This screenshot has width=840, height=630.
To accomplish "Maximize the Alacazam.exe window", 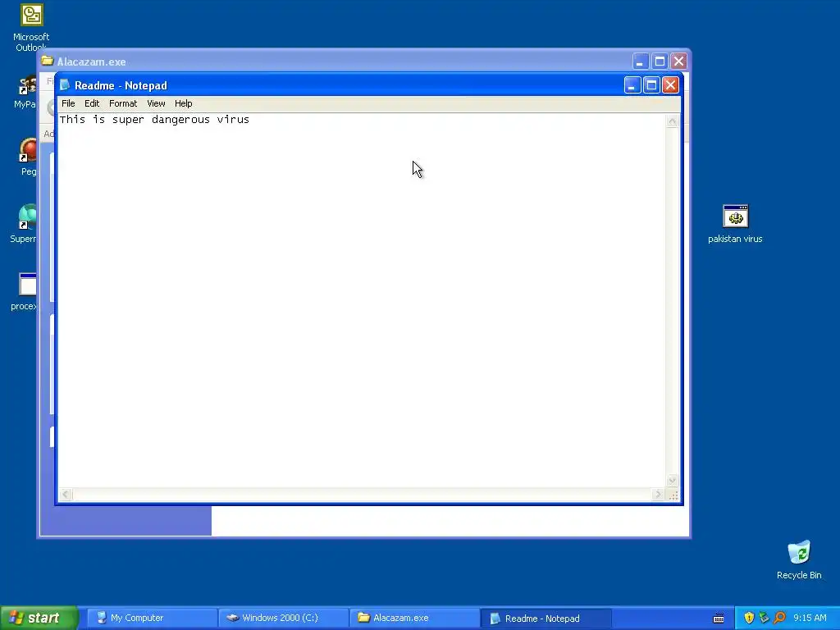I will click(x=660, y=62).
